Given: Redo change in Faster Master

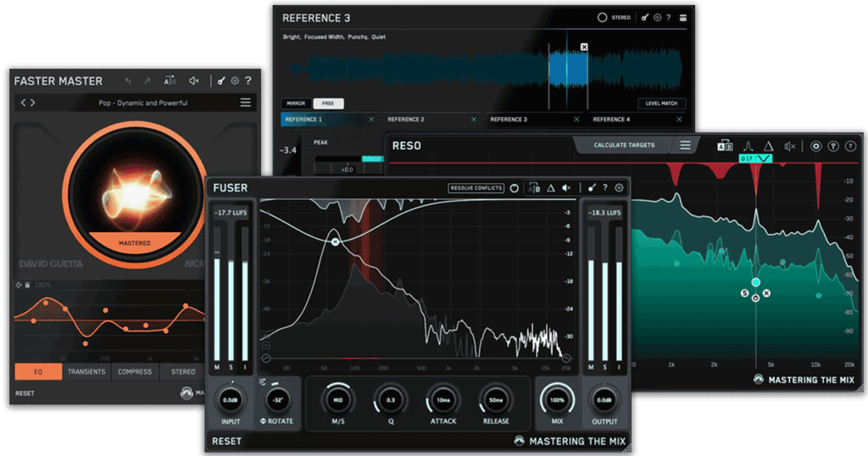Looking at the screenshot, I should 147,81.
